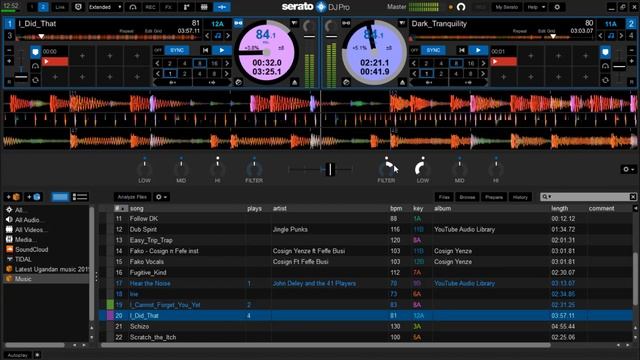
Task: Add a new smart crate
Action: (33, 197)
